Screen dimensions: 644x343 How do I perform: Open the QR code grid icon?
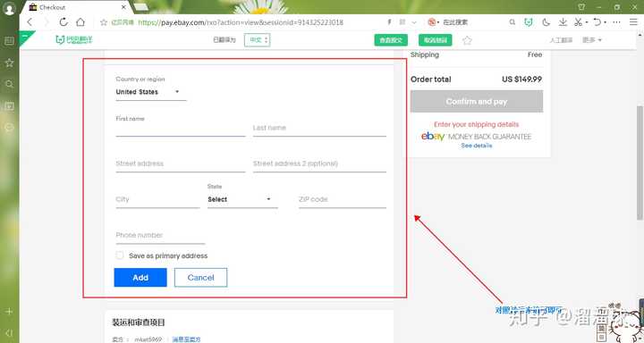402,22
